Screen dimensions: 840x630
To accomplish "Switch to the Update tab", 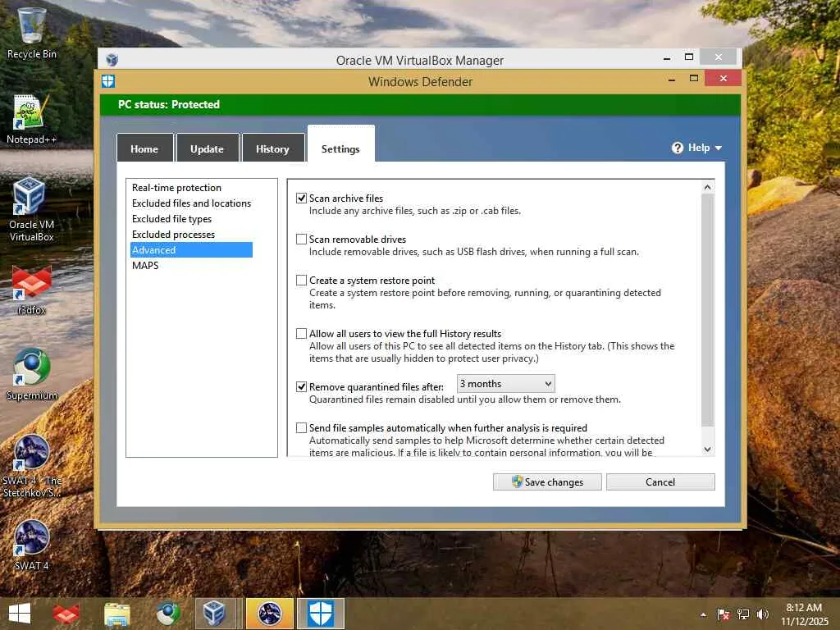I will (208, 148).
